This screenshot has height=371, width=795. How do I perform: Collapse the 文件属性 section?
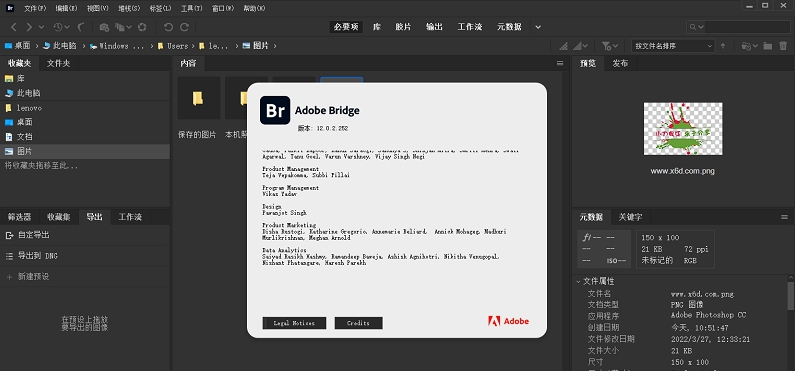click(x=578, y=281)
